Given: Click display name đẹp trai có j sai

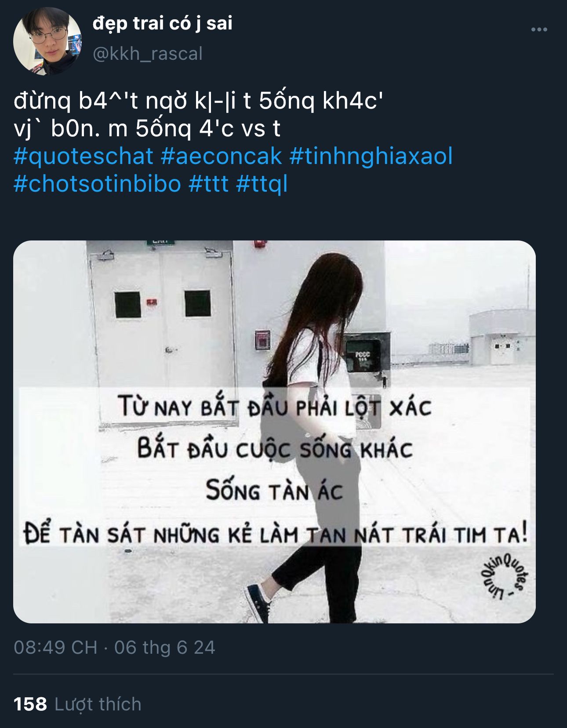Looking at the screenshot, I should (x=162, y=24).
